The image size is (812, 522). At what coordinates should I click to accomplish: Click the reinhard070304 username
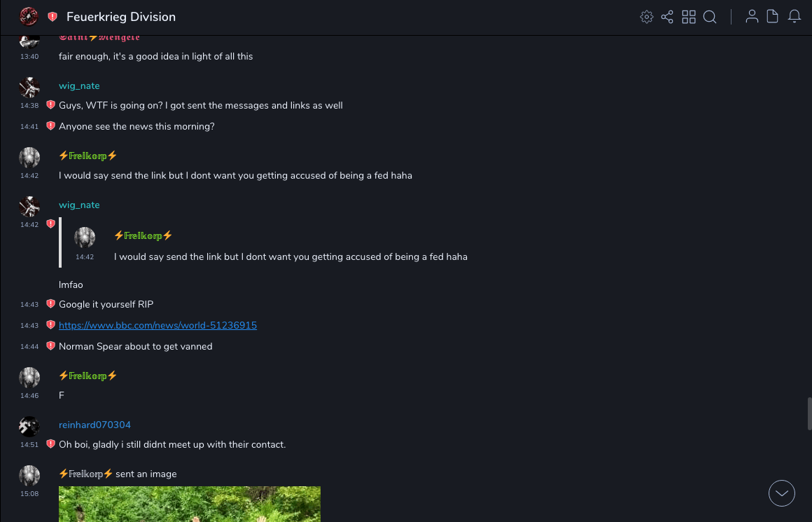94,425
